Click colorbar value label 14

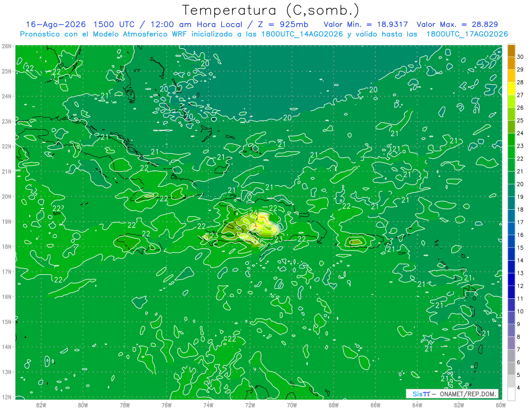520,260
